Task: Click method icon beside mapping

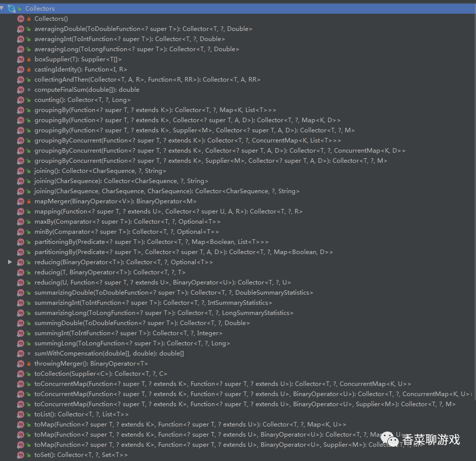Action: click(x=20, y=211)
